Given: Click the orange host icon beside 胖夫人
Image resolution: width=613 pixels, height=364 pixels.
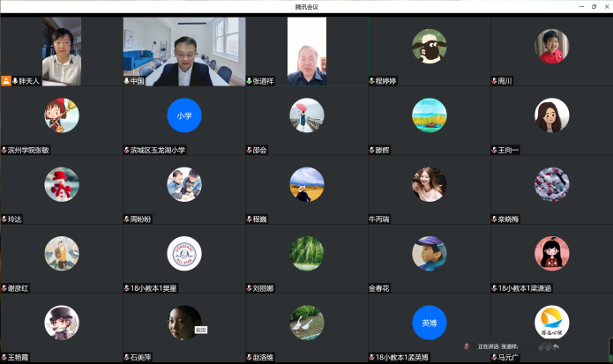Looking at the screenshot, I should (6, 80).
